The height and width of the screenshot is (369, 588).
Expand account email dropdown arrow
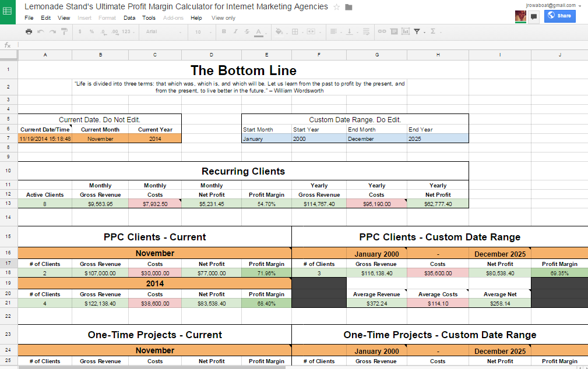click(580, 6)
